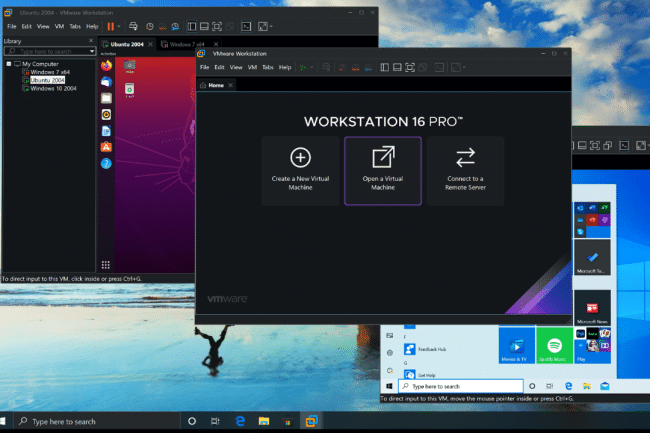Open LibreOffice Writer in the Ubuntu dock
650x433 pixels.
106,131
